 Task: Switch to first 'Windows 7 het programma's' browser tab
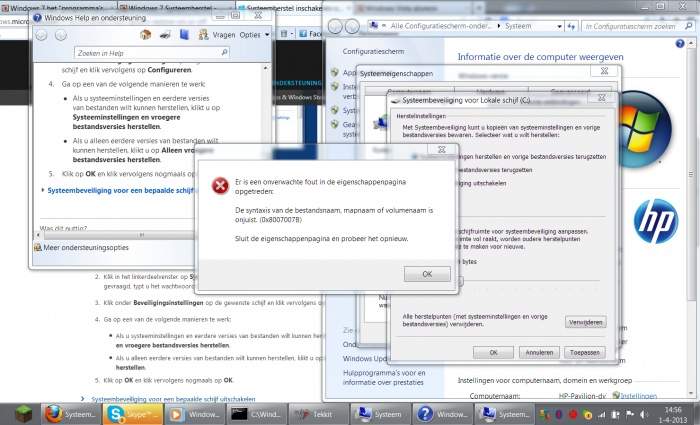tap(58, 8)
